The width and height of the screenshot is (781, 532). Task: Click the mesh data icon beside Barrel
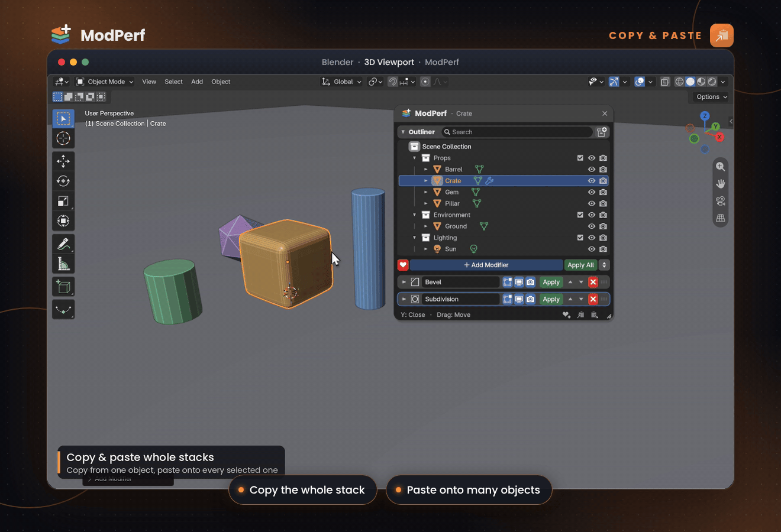coord(479,169)
